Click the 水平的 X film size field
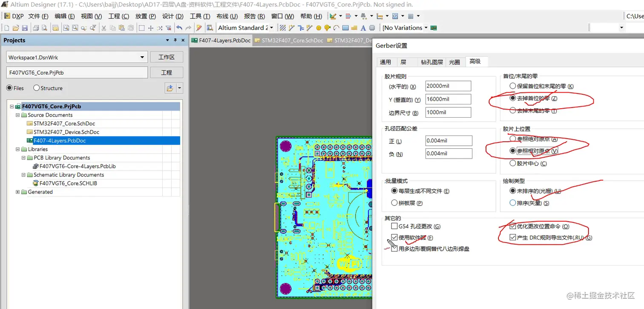 point(448,86)
